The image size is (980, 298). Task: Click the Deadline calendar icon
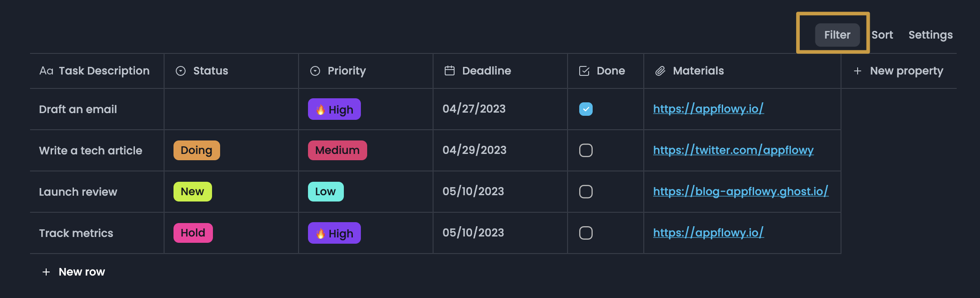pyautogui.click(x=450, y=71)
